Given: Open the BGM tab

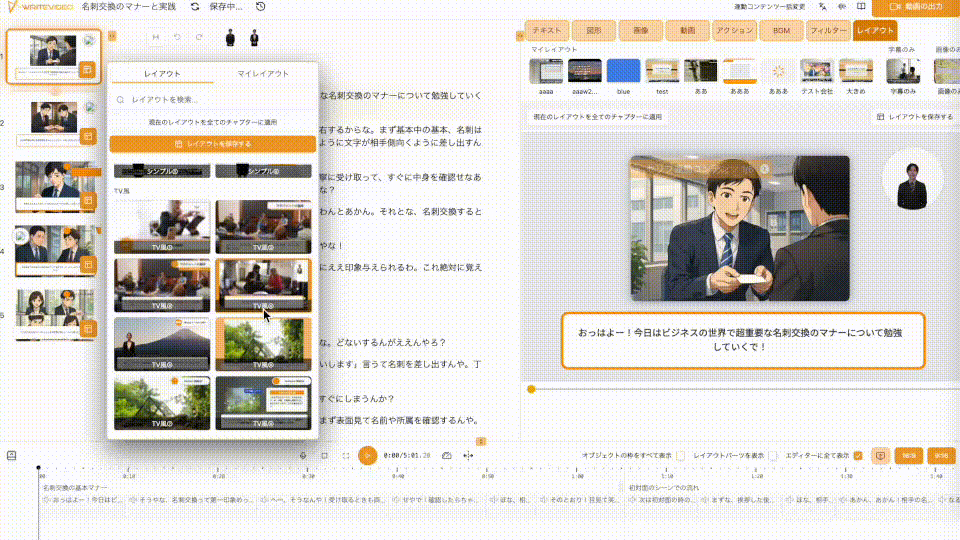Looking at the screenshot, I should (x=781, y=31).
